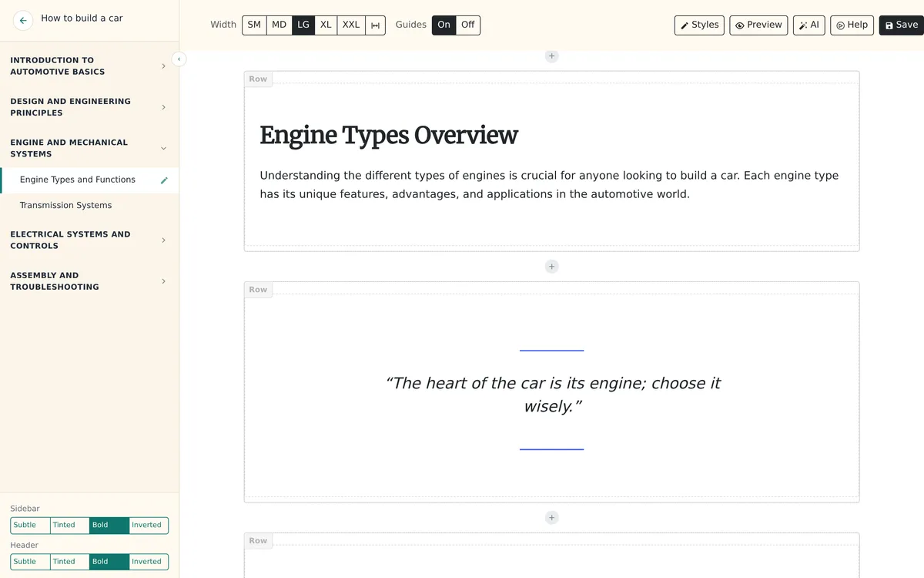The width and height of the screenshot is (924, 578).
Task: Set width to XXL
Action: click(351, 25)
